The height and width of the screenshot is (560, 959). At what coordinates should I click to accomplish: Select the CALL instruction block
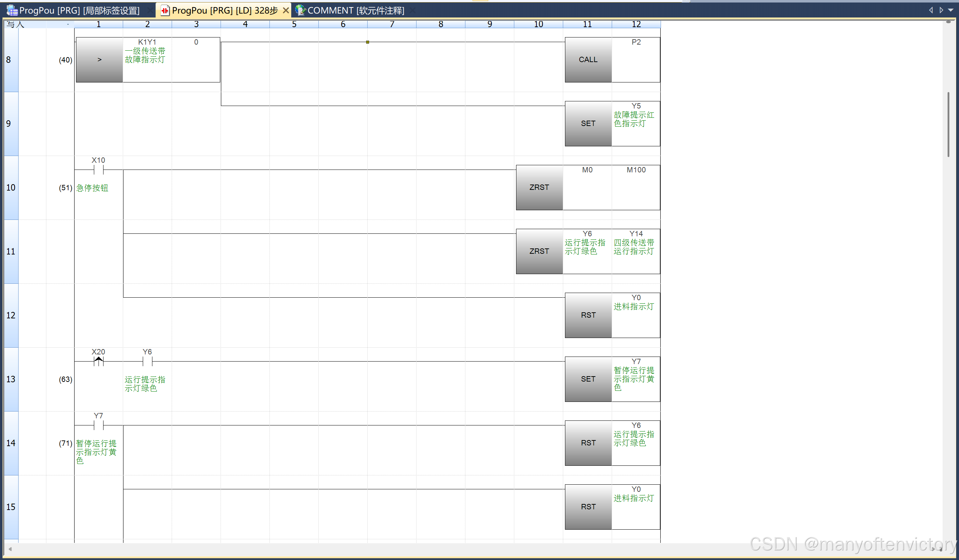point(588,60)
